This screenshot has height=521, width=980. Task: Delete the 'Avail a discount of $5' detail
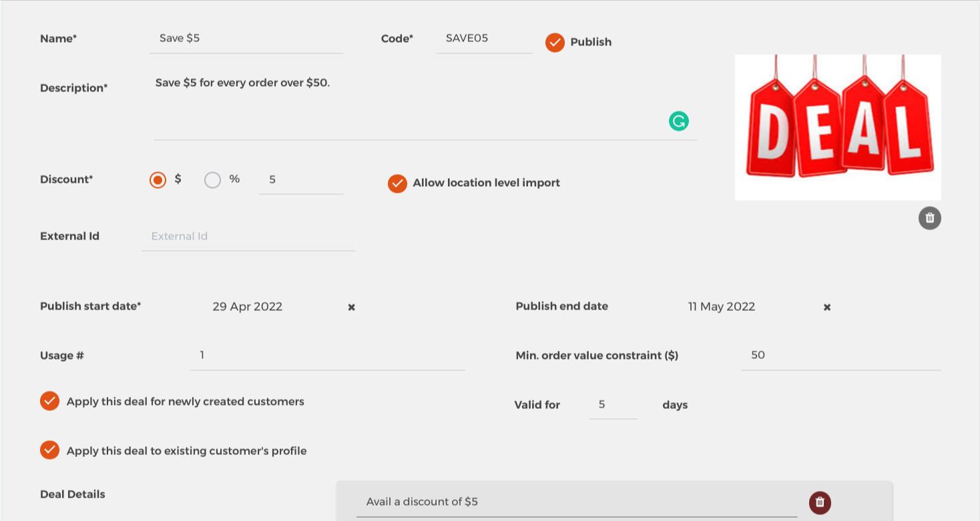[x=820, y=502]
